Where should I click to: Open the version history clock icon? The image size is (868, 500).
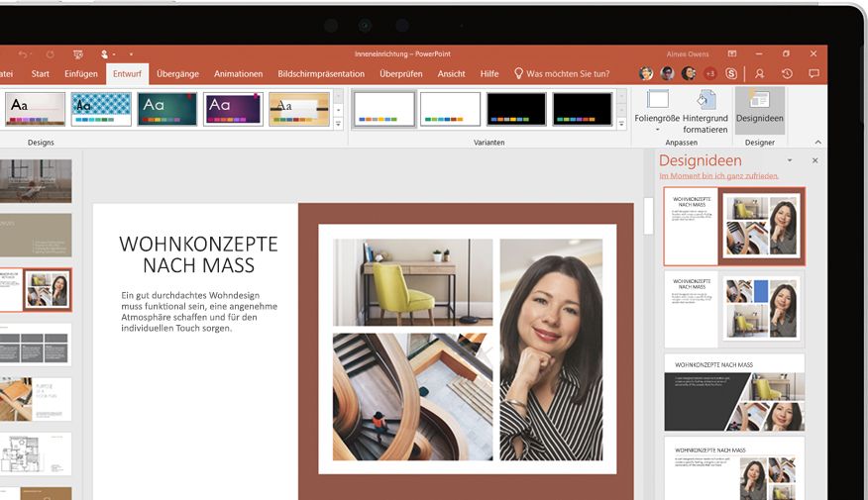pyautogui.click(x=787, y=73)
